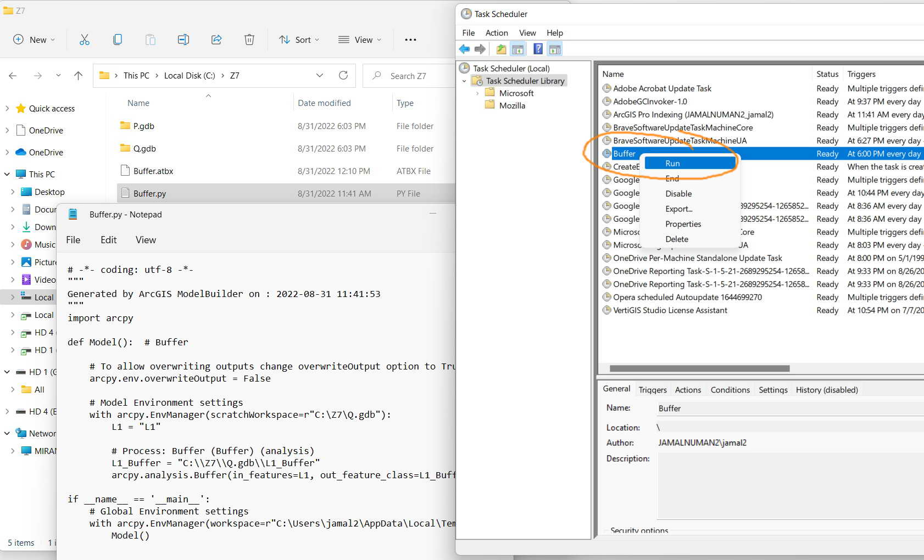Click the Task Scheduler back arrow icon

465,49
